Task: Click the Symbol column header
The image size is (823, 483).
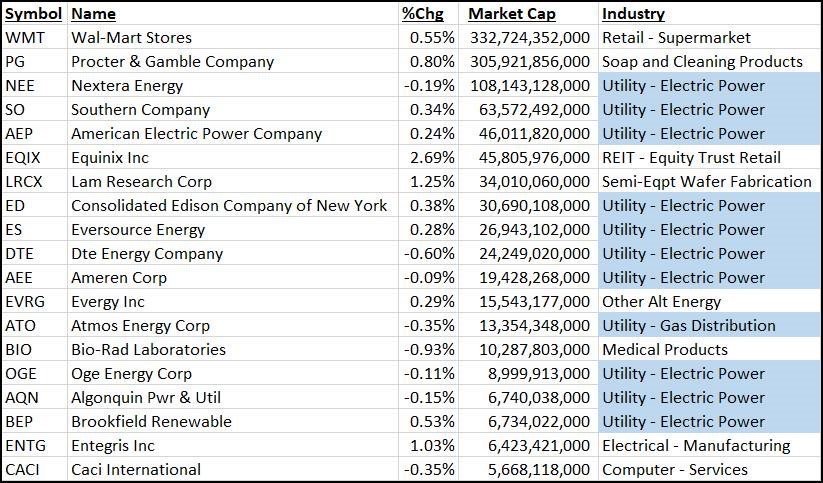Action: pos(33,14)
